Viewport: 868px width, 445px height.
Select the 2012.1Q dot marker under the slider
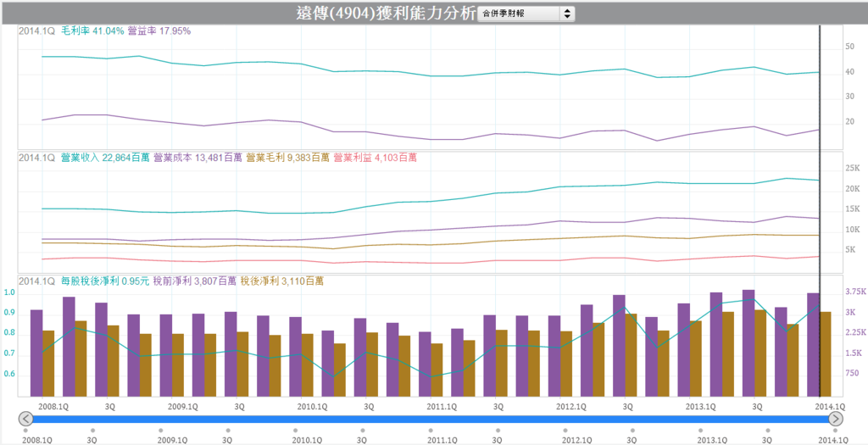click(565, 430)
